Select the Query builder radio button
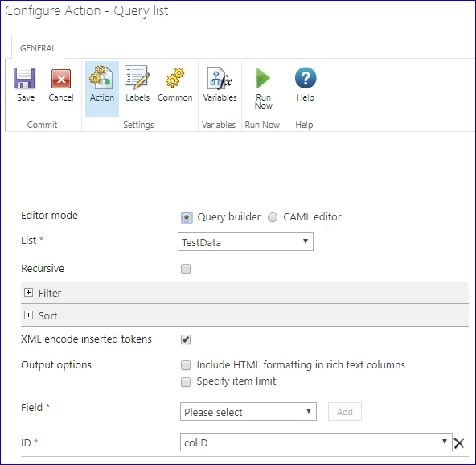Viewport: 476px width, 465px height. click(x=187, y=217)
